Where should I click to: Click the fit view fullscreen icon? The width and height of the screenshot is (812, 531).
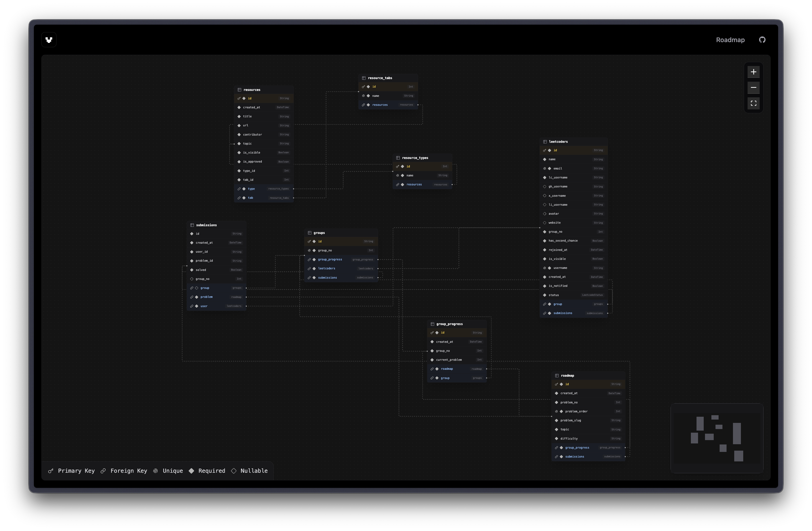[753, 103]
